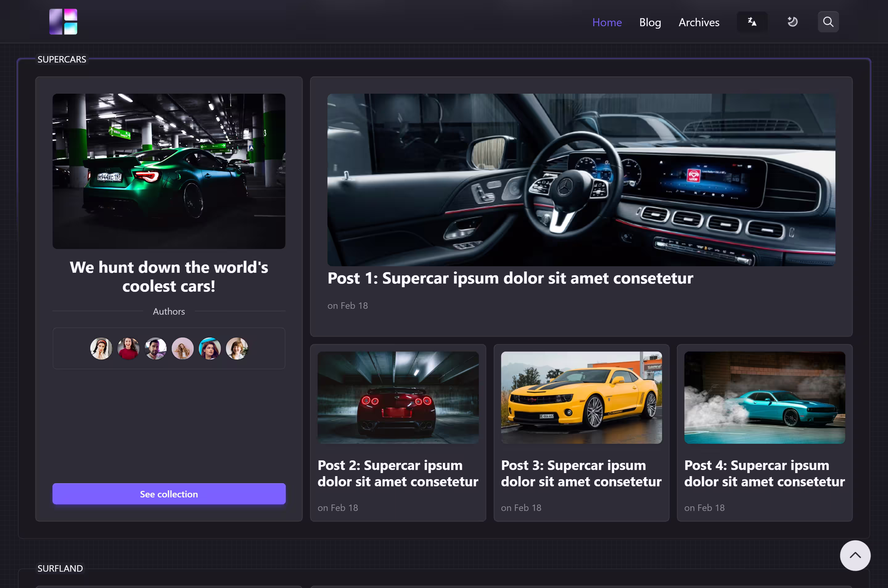Select the first author avatar
The image size is (888, 588).
[101, 348]
